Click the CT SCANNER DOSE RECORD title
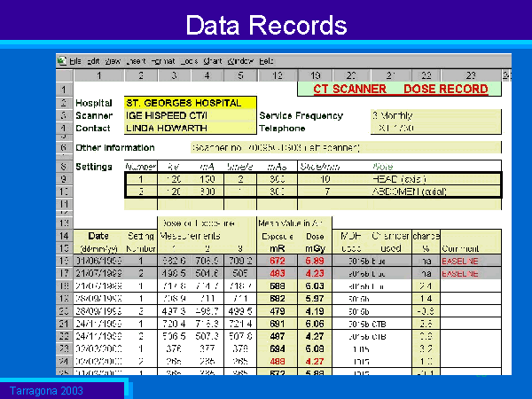 pos(400,90)
